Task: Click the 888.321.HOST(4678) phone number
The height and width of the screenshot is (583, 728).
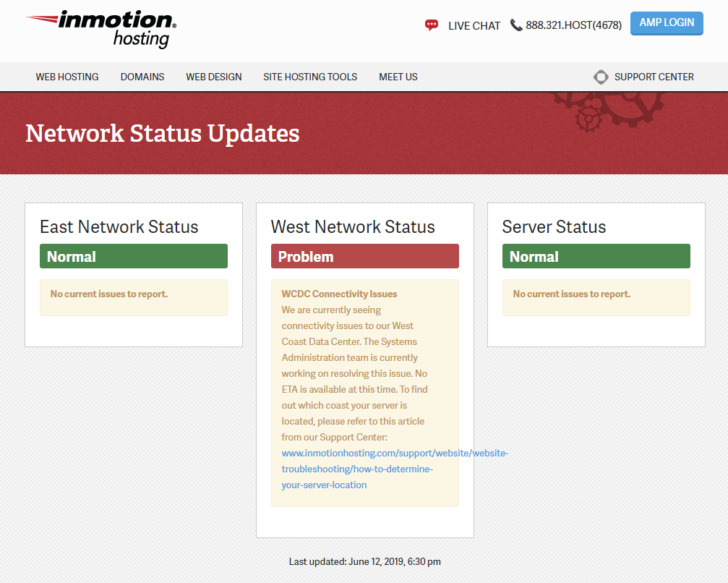Action: 573,25
